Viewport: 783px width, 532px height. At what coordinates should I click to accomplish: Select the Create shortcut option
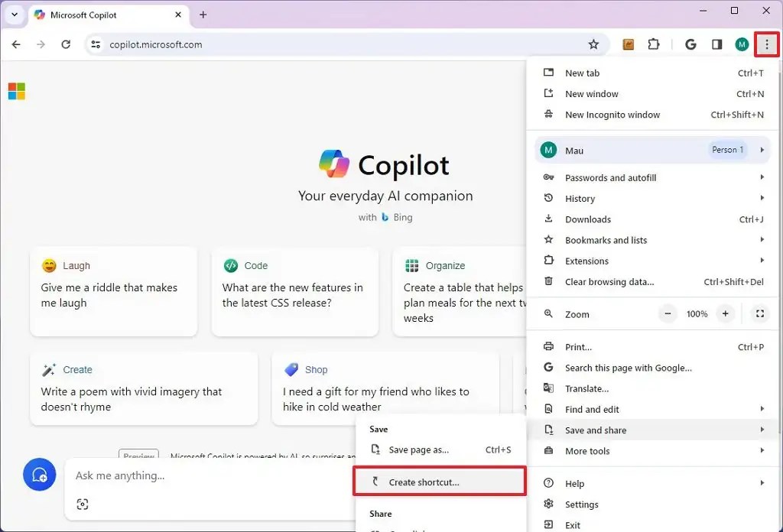tap(440, 481)
